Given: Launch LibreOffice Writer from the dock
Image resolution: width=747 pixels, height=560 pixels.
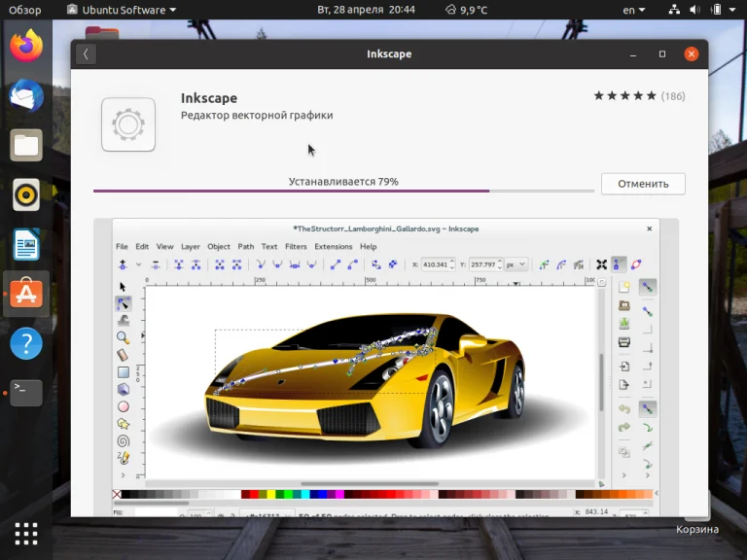Looking at the screenshot, I should [x=26, y=244].
